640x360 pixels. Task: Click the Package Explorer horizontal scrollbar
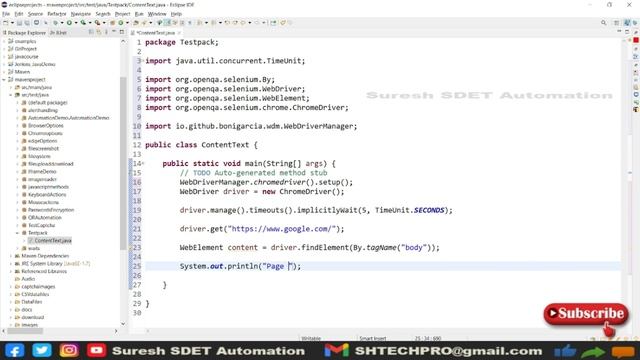[x=25, y=331]
